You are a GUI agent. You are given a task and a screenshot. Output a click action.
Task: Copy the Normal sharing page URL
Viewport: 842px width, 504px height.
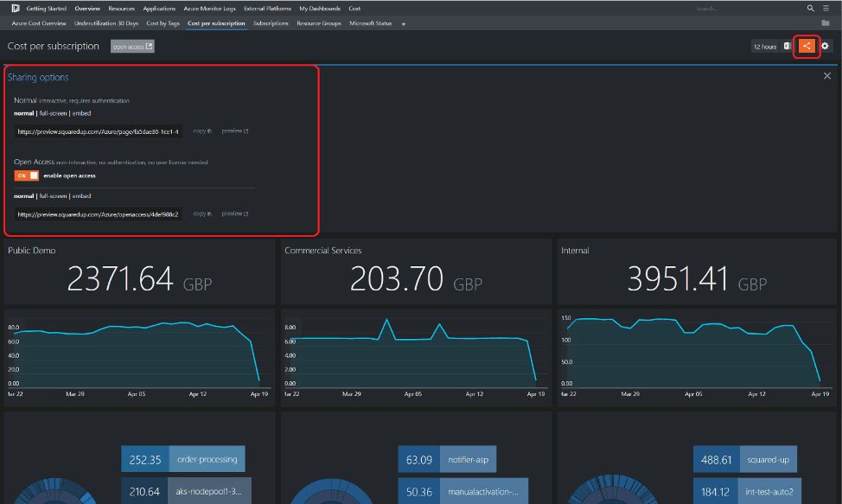(202, 131)
